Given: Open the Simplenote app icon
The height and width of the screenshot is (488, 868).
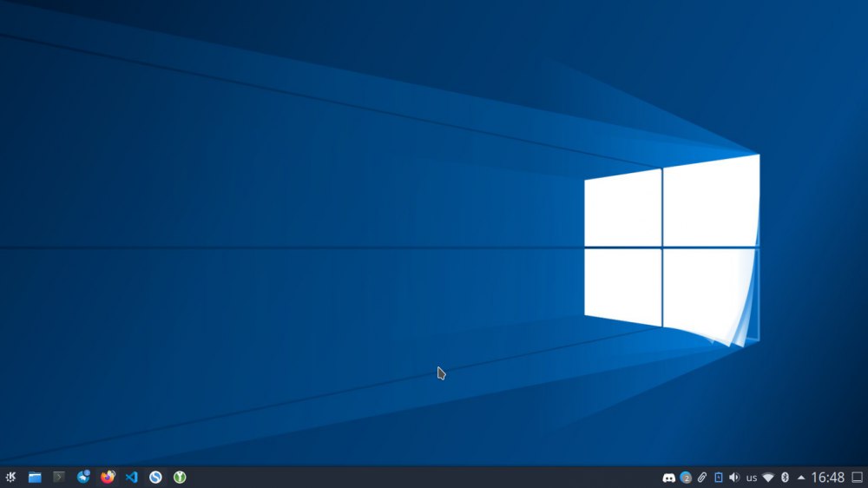Looking at the screenshot, I should pyautogui.click(x=155, y=477).
